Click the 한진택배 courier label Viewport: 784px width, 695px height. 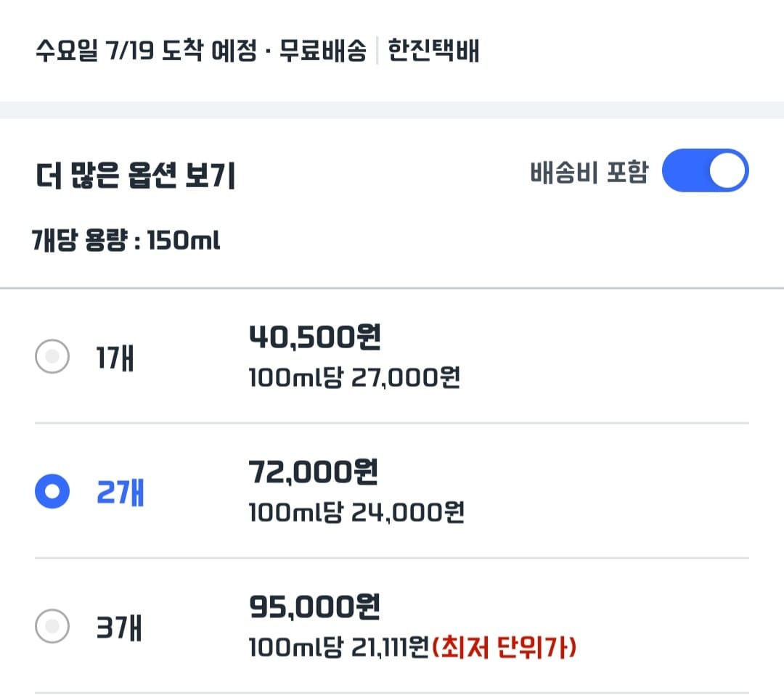[432, 51]
